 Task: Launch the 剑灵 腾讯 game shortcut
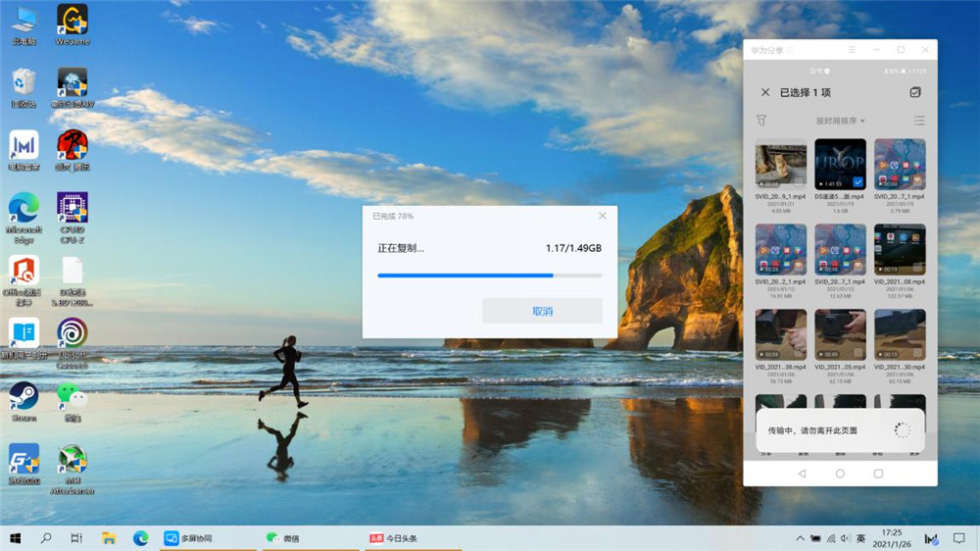coord(73,150)
